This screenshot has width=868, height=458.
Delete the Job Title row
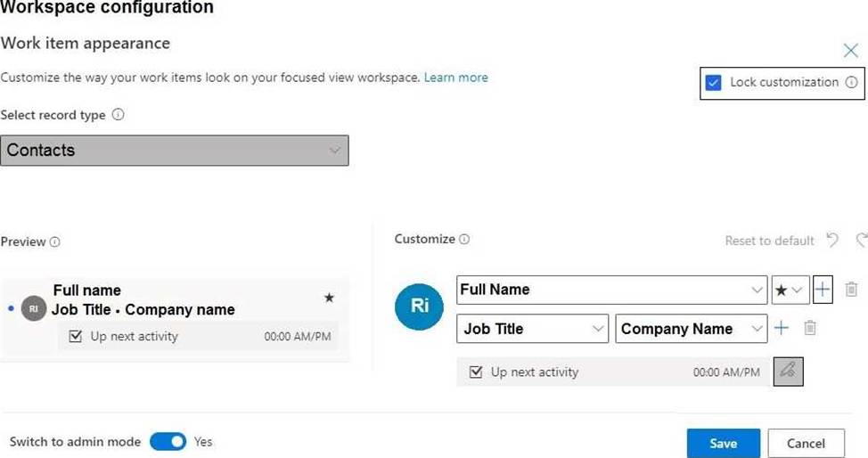click(809, 328)
